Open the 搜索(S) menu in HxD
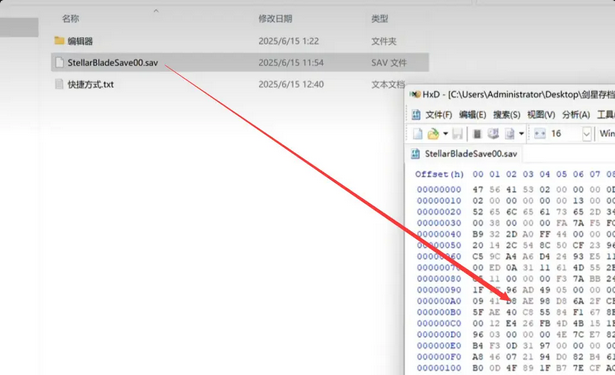615x375 pixels. [507, 115]
